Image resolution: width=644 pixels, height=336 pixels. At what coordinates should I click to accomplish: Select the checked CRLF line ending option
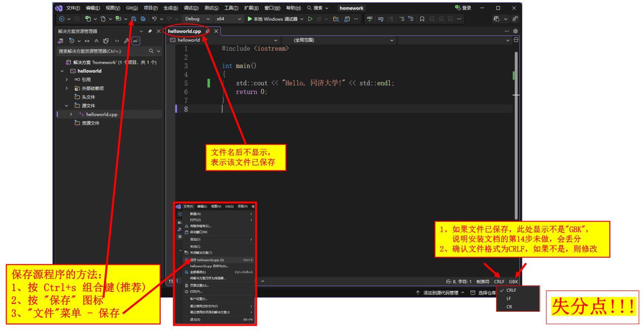pyautogui.click(x=511, y=290)
